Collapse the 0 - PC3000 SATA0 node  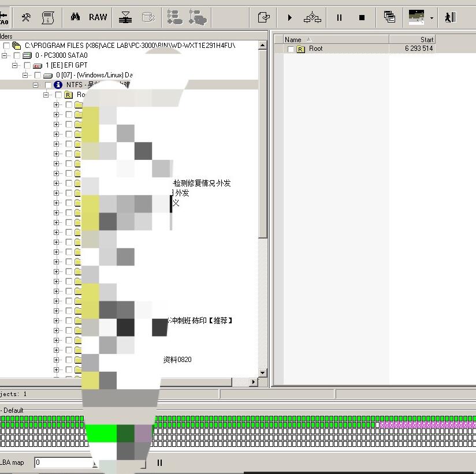coord(4,55)
